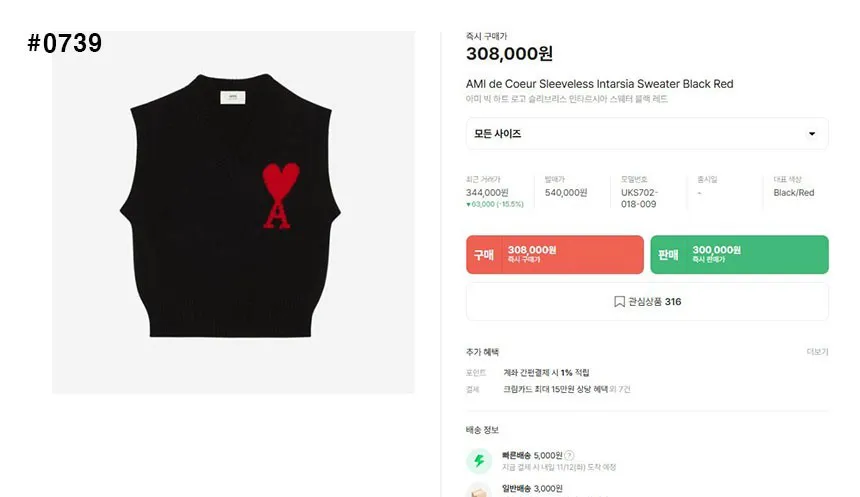Click the #0739 label above the image
Image resolution: width=860 pixels, height=497 pixels.
65,43
